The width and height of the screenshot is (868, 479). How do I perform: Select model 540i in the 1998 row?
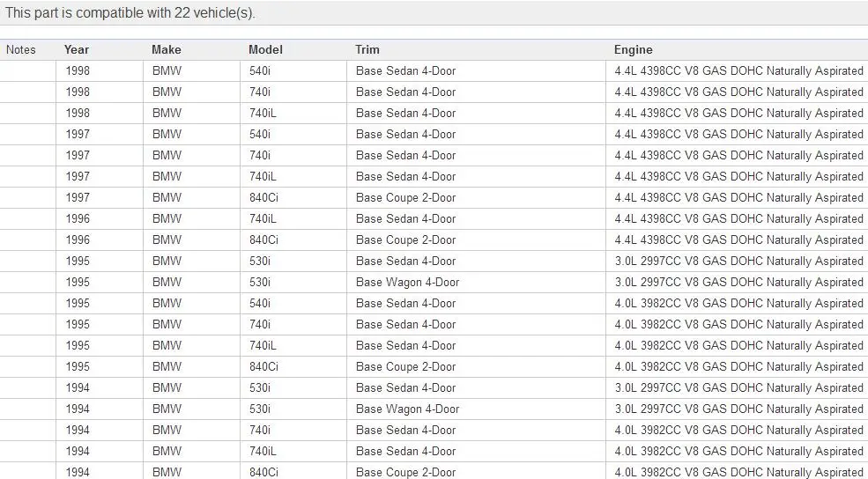coord(260,70)
